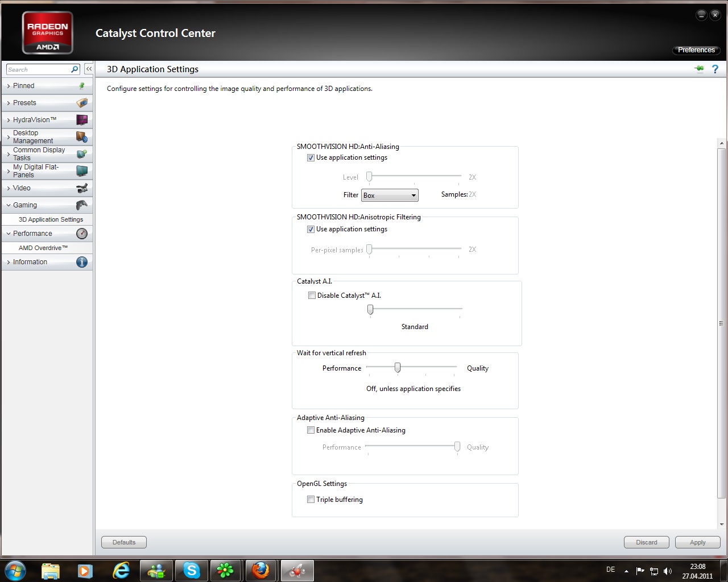Click in the Search field

click(38, 69)
